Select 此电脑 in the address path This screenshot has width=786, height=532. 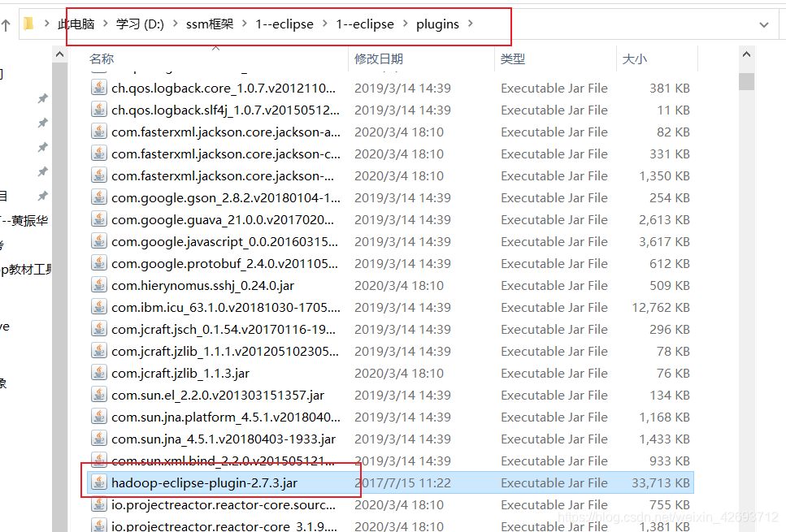(x=76, y=24)
